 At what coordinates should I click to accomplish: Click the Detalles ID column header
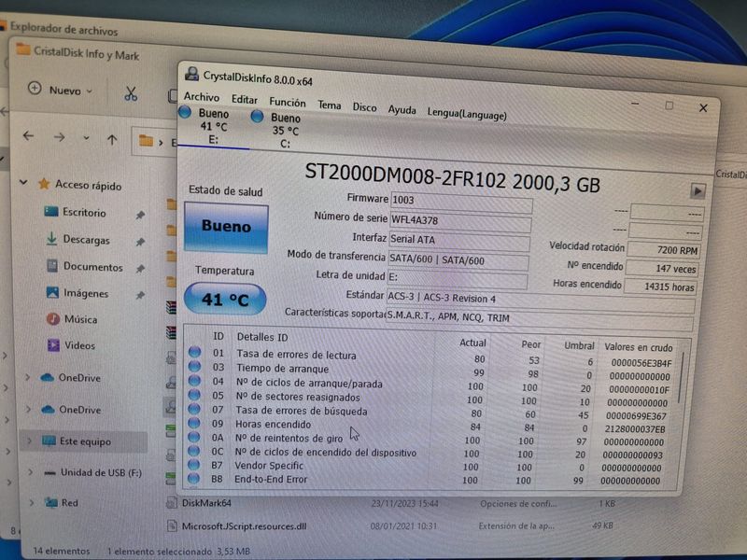(262, 337)
